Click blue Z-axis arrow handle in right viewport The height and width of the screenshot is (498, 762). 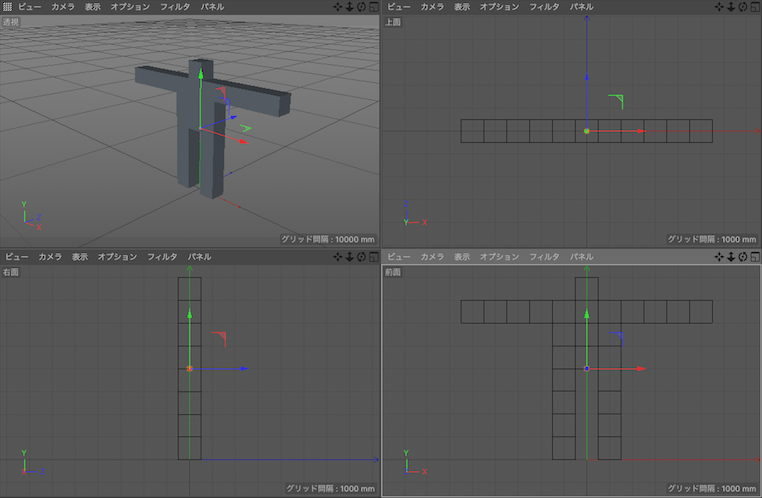pos(244,369)
